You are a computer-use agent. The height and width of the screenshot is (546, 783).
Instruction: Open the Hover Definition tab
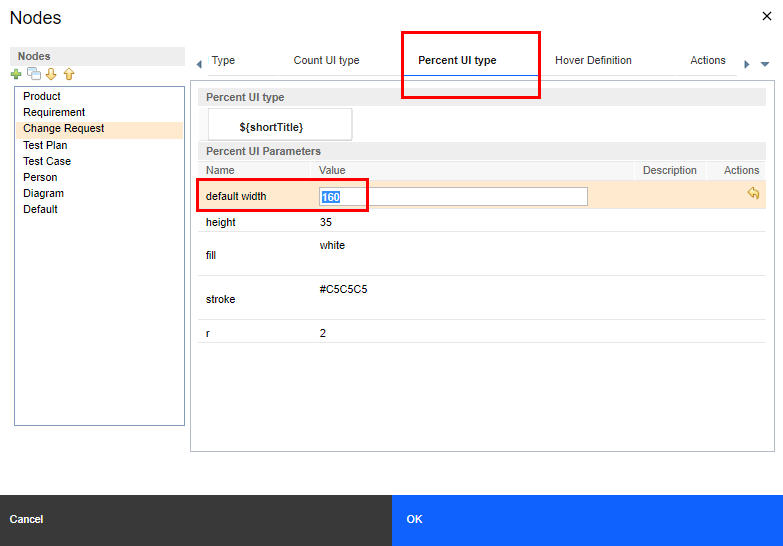click(x=593, y=61)
